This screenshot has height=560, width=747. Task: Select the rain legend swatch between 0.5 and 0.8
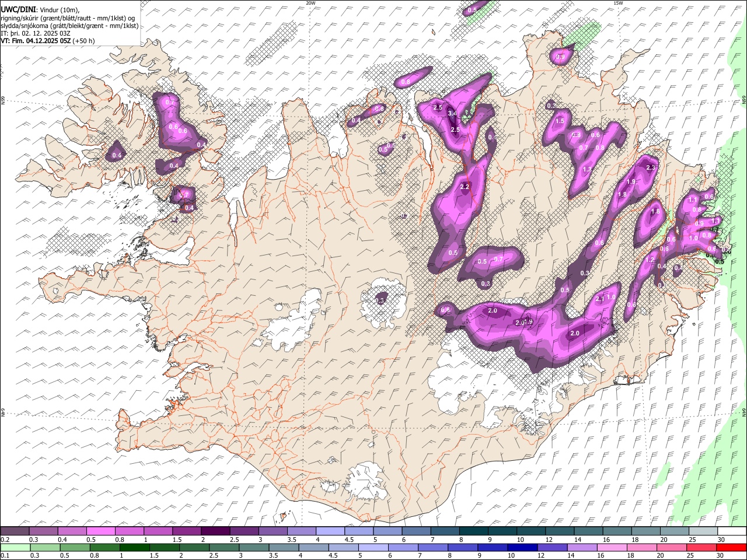[75, 548]
